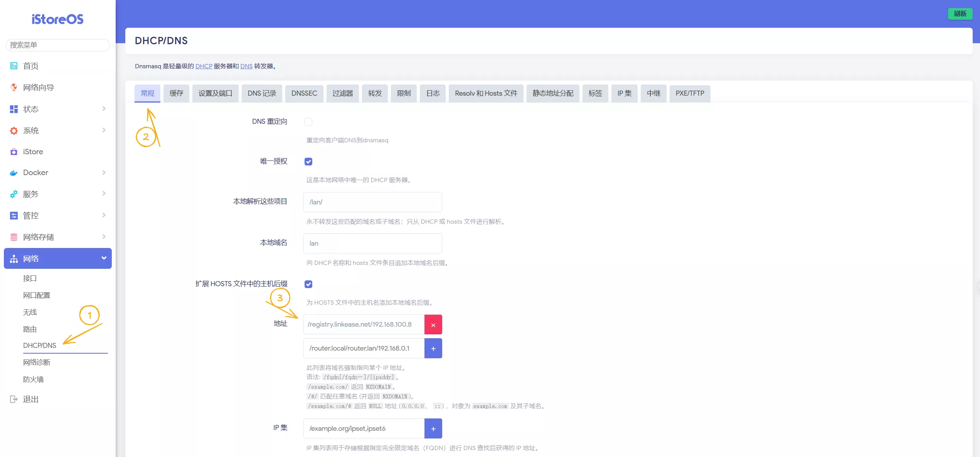Click the Docker whale icon
The image size is (980, 457).
(14, 173)
